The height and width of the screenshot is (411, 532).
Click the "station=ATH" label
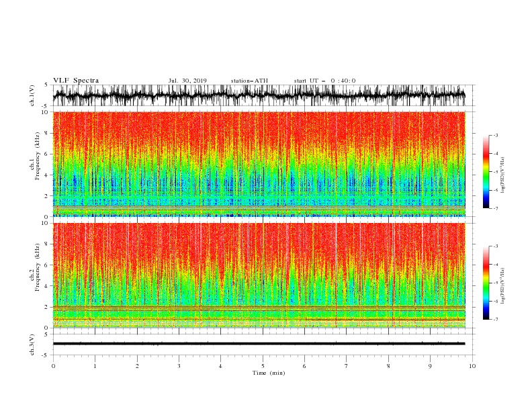click(x=249, y=81)
